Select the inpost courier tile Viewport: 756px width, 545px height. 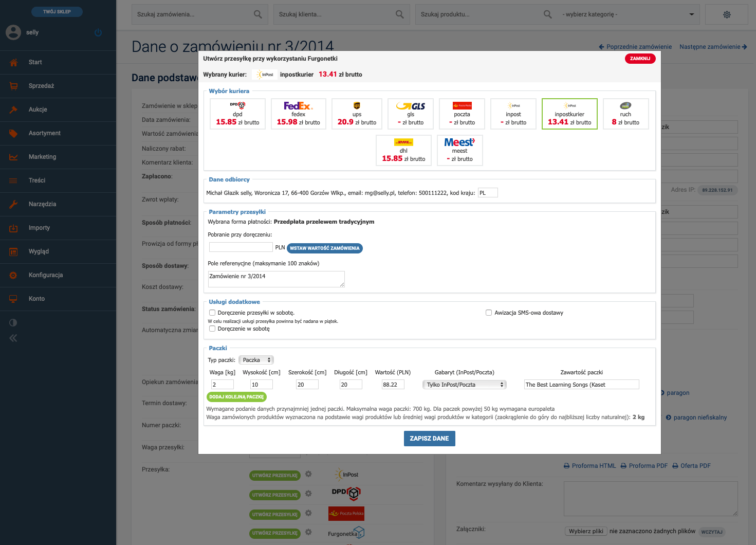tap(513, 114)
